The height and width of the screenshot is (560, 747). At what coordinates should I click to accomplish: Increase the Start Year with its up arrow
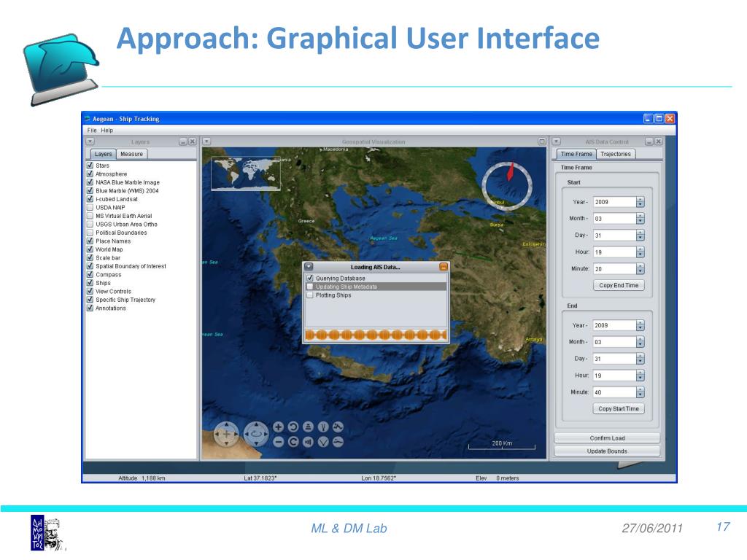pyautogui.click(x=640, y=200)
